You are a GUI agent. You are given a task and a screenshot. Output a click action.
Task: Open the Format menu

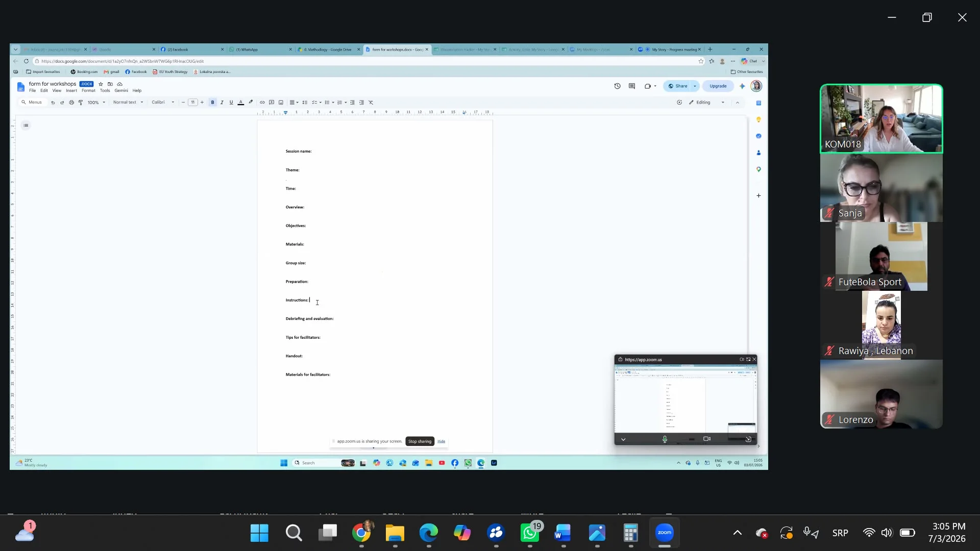pyautogui.click(x=88, y=91)
